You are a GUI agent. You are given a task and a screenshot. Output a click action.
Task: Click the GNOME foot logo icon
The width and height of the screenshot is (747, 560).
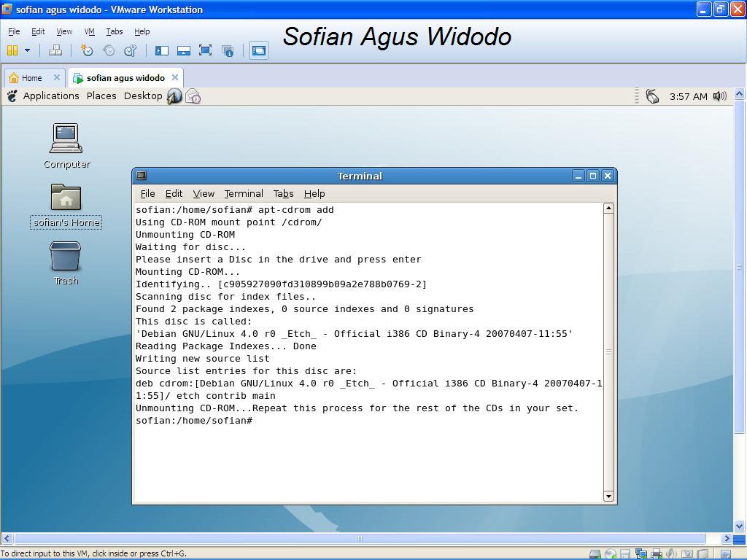coord(12,96)
